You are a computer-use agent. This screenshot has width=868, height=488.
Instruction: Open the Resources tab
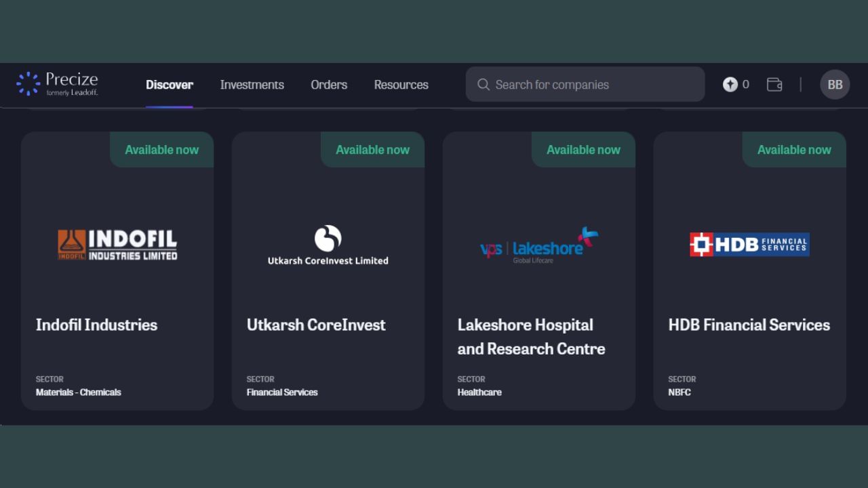(401, 85)
